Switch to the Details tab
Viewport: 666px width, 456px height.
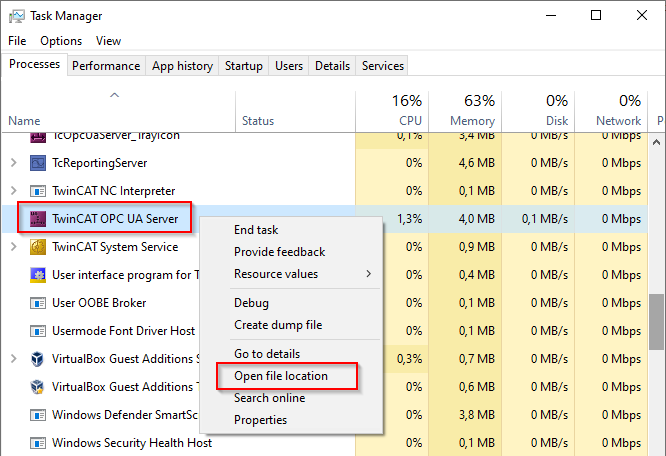[x=332, y=66]
